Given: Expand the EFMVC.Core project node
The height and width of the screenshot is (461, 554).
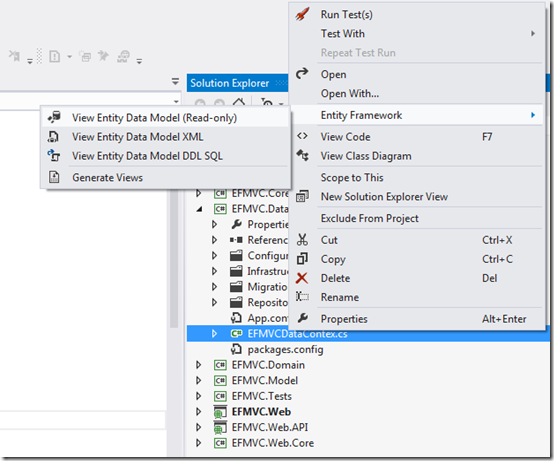Looking at the screenshot, I should pyautogui.click(x=199, y=193).
